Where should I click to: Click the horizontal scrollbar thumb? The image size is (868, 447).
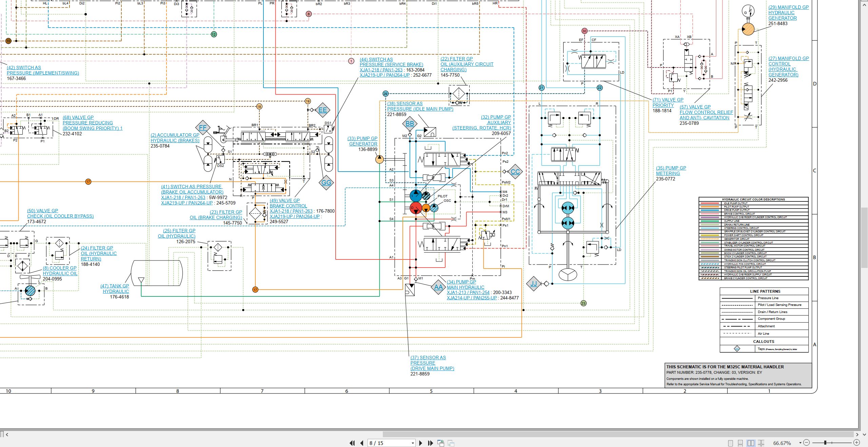coord(618,434)
